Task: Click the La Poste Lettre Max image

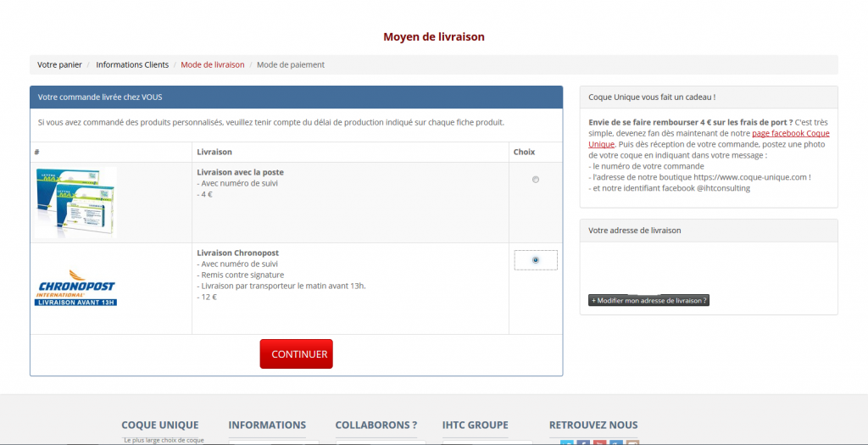Action: [76, 202]
